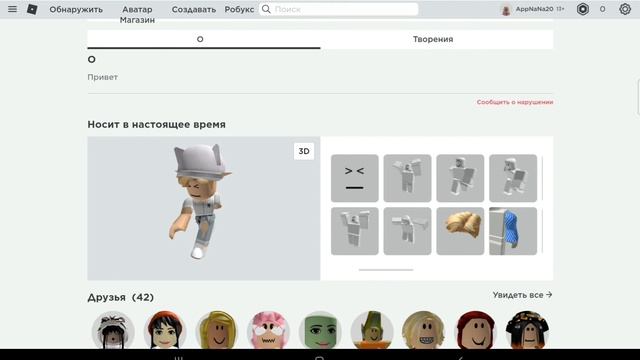Switch to the О tab
This screenshot has height=360, width=640.
click(x=200, y=39)
